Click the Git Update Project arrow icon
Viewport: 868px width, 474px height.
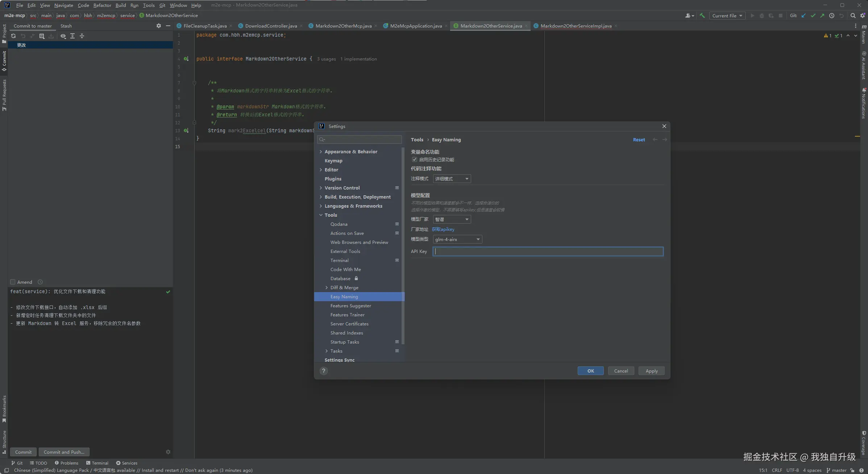803,16
